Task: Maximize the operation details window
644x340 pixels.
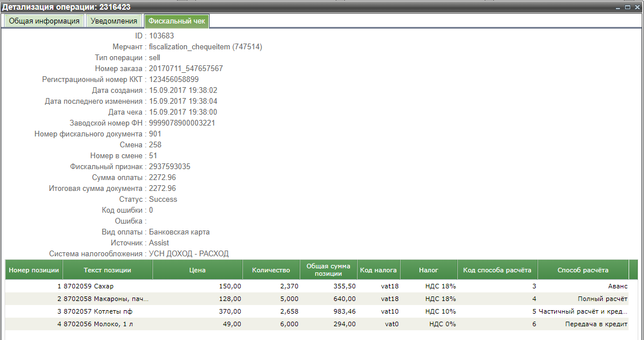Action: pyautogui.click(x=628, y=7)
